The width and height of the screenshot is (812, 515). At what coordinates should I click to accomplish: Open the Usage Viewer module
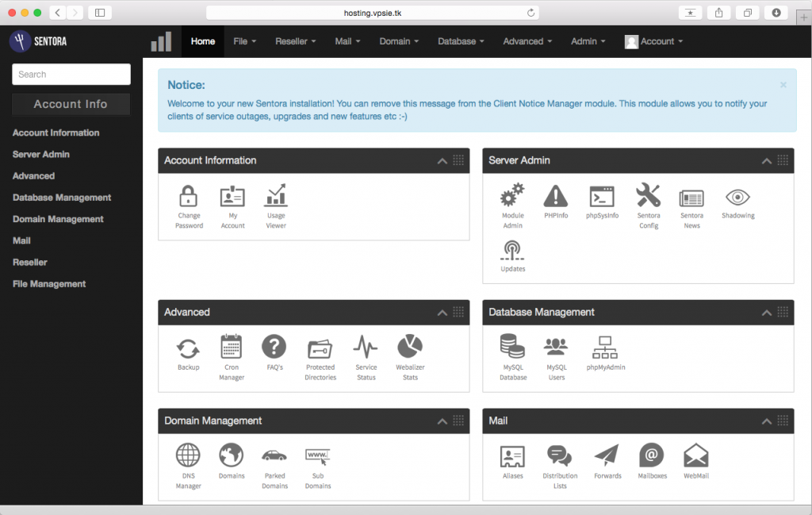point(276,206)
